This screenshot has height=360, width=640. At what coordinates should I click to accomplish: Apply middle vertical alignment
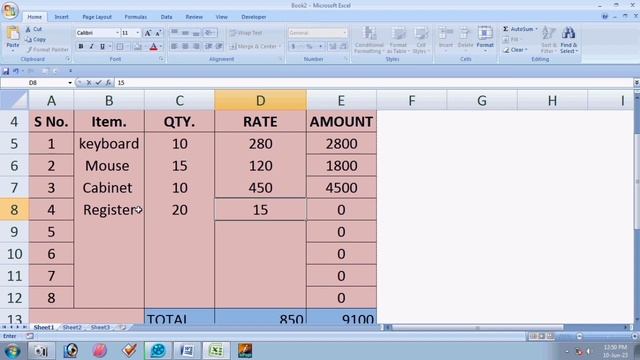click(x=185, y=33)
